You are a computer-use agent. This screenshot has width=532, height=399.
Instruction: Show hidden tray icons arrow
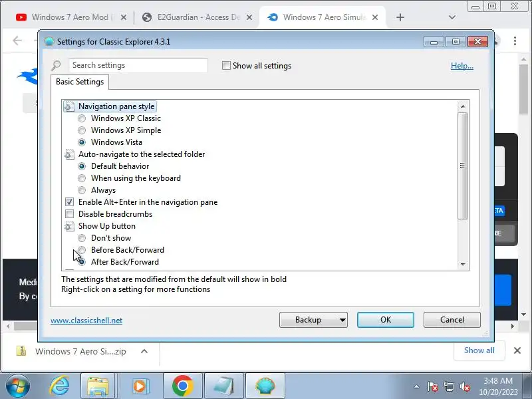tap(416, 386)
